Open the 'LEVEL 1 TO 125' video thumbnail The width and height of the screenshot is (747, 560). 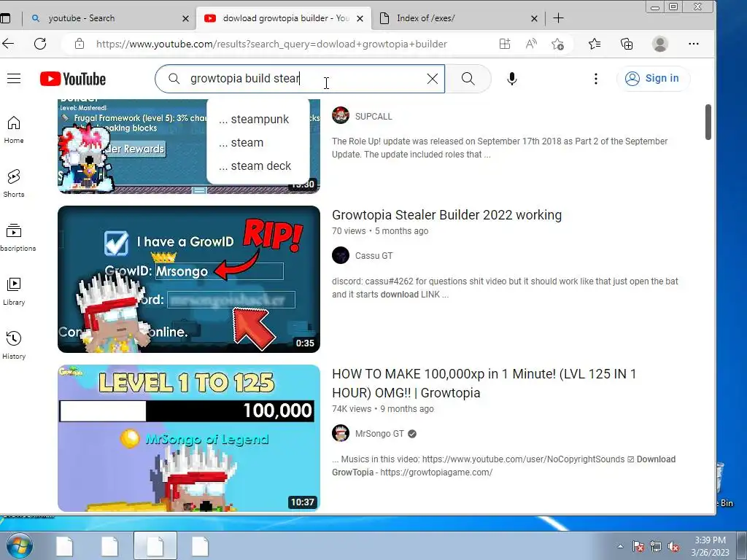pyautogui.click(x=189, y=438)
